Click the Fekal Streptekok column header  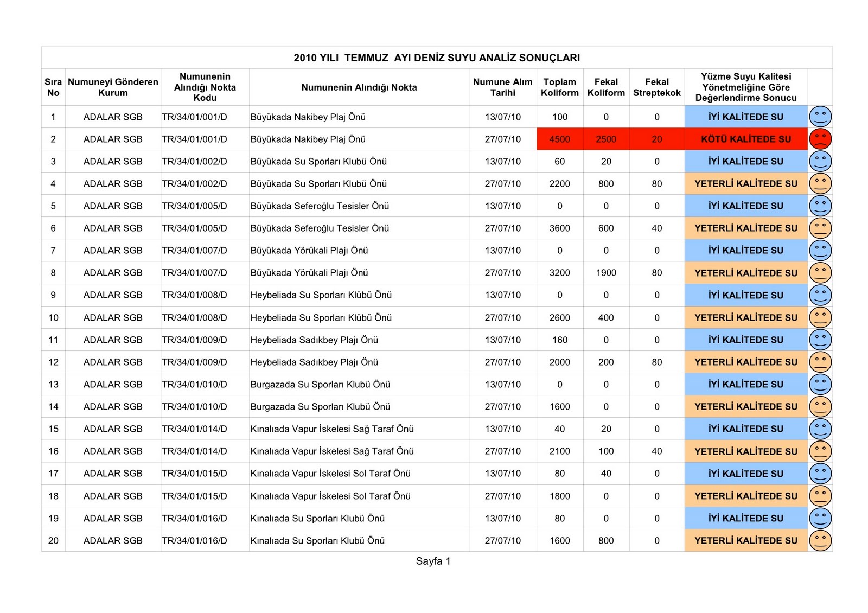click(x=656, y=87)
